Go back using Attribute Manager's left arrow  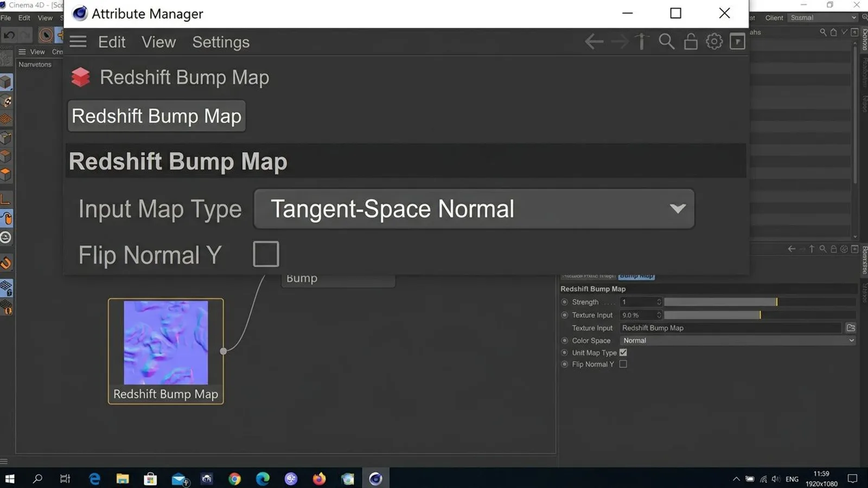(x=594, y=42)
